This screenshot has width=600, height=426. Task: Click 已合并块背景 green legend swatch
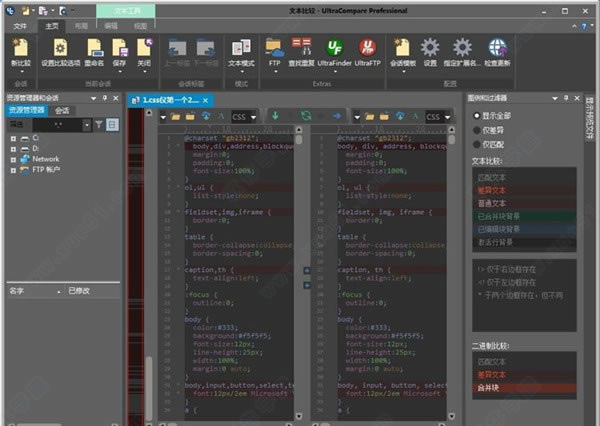(524, 216)
